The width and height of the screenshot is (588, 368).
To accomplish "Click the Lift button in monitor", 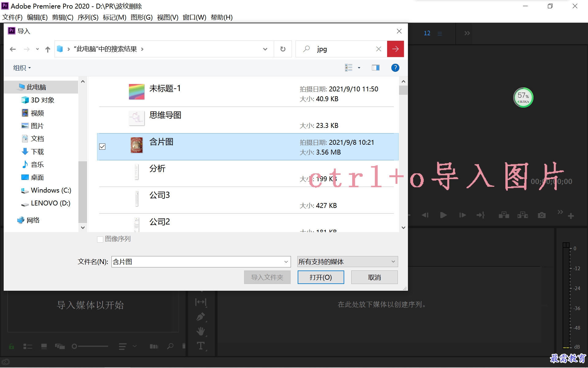I will [x=504, y=215].
